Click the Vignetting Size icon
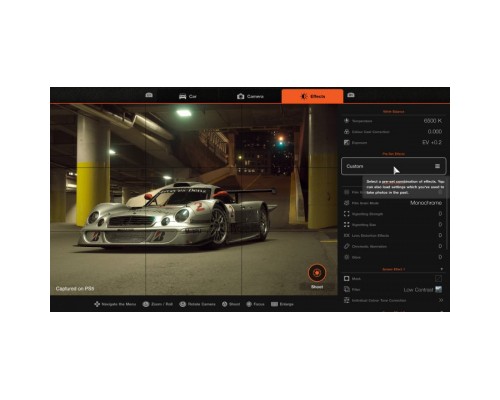Screen dimensions: 500x400 347,225
